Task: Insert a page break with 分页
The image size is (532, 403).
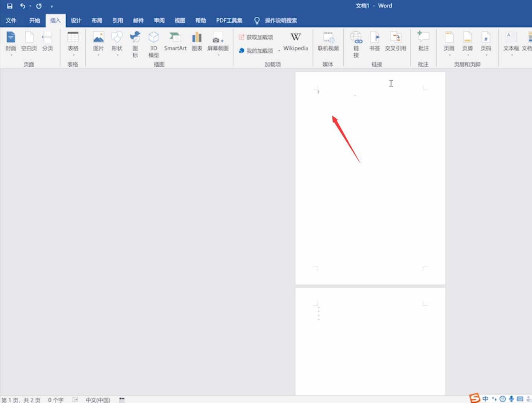Action: [x=48, y=42]
